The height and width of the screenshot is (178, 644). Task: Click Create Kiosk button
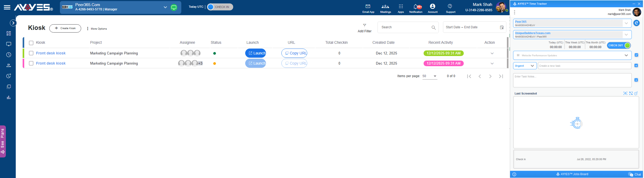click(65, 28)
